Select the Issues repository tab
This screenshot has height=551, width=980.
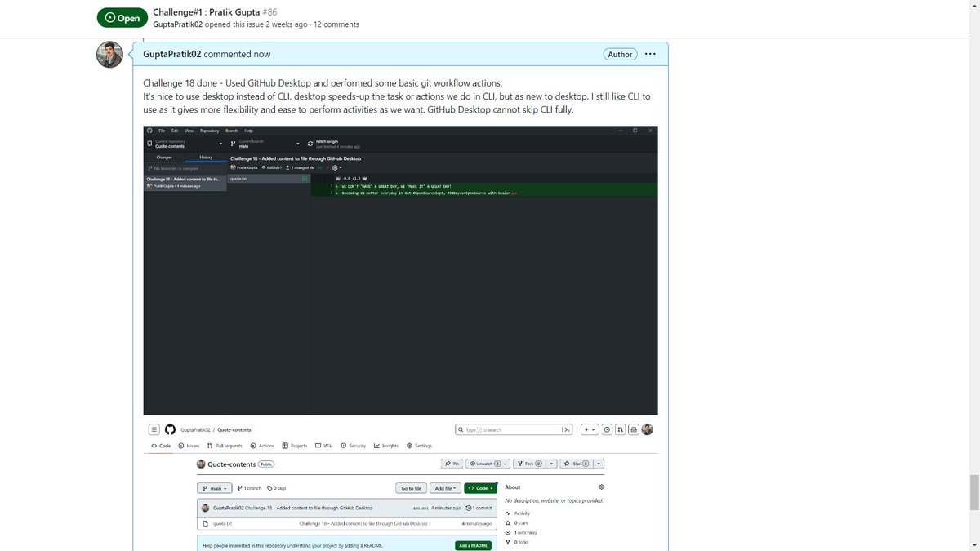click(x=189, y=446)
